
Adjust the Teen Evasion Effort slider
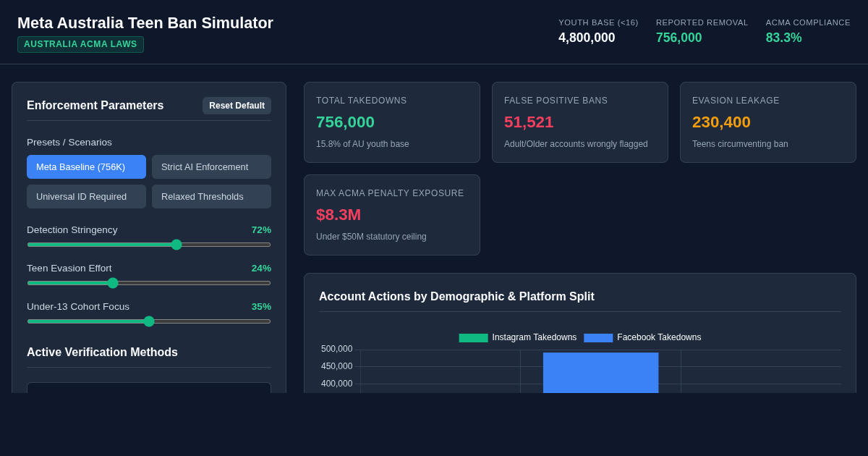[x=149, y=283]
